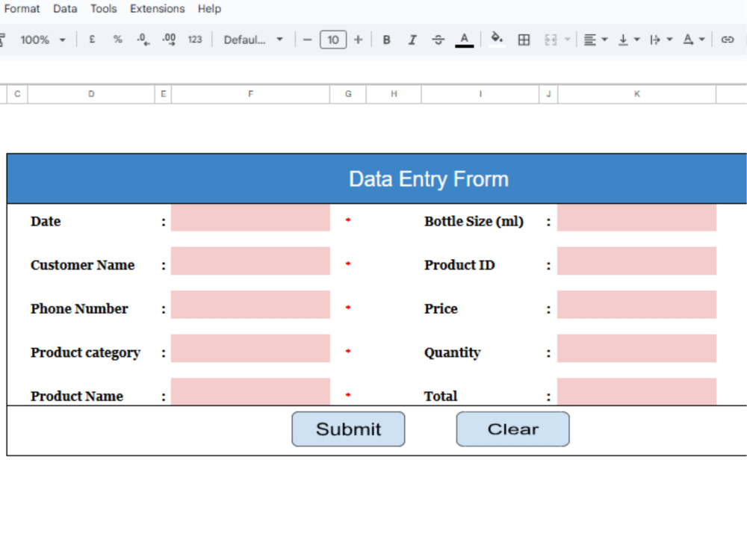Select the 'Product ID' label
Screen dimensions: 747x560
459,265
